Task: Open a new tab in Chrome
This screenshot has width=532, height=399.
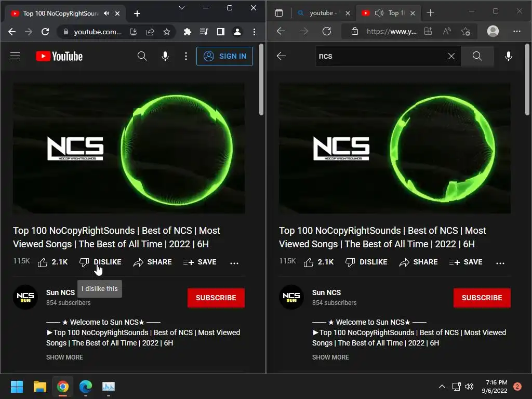Action: pos(137,14)
